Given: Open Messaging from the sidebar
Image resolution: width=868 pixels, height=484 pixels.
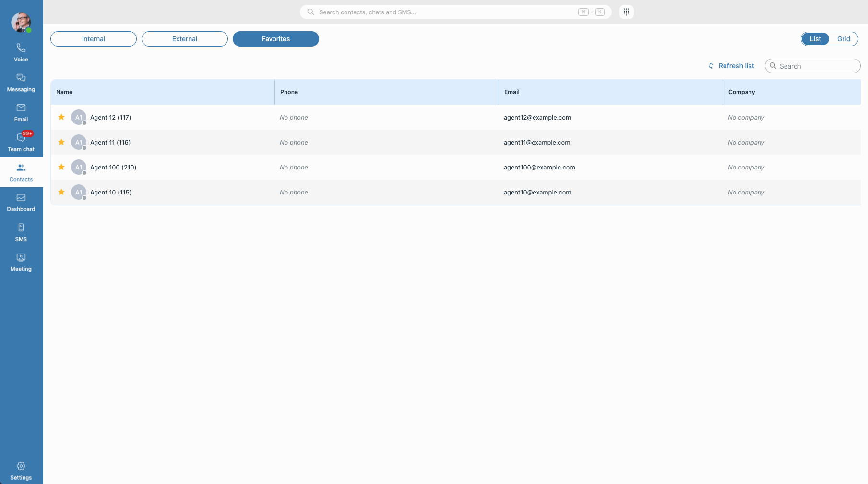Looking at the screenshot, I should point(21,83).
